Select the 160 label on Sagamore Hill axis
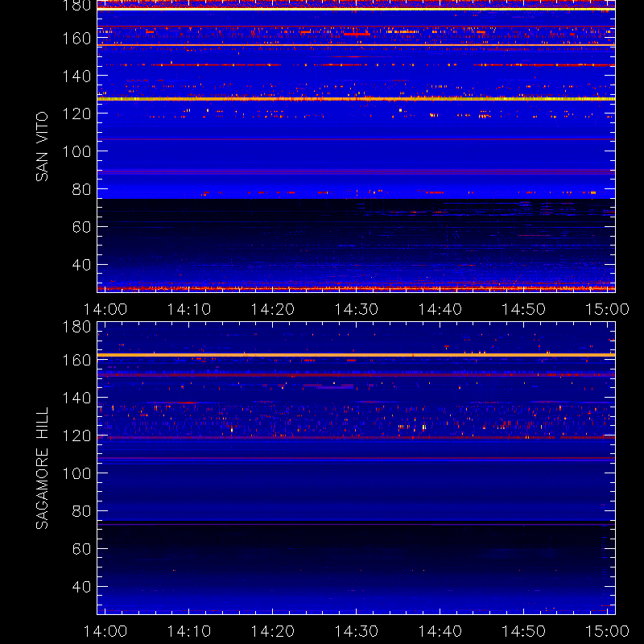This screenshot has height=644, width=644. pos(76,360)
